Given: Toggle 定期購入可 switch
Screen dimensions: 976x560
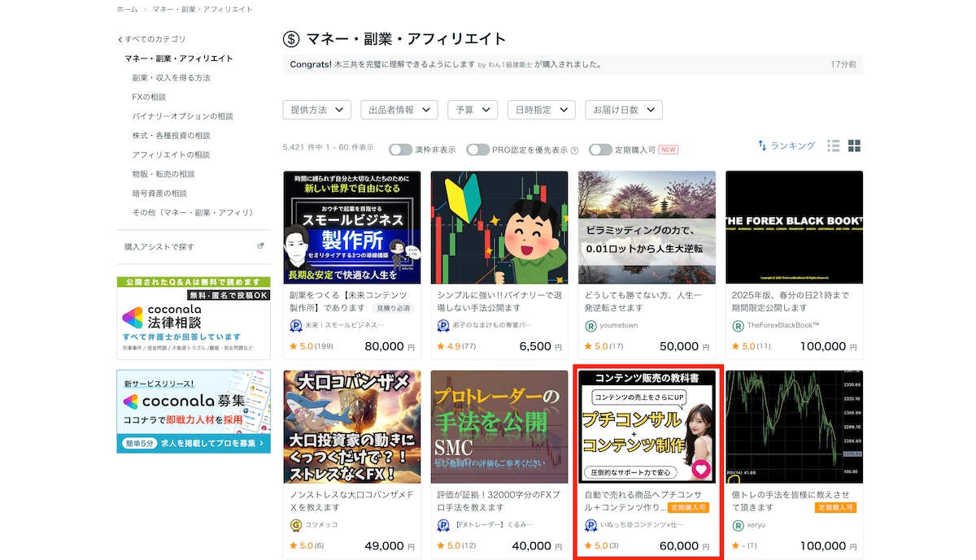Looking at the screenshot, I should point(600,150).
